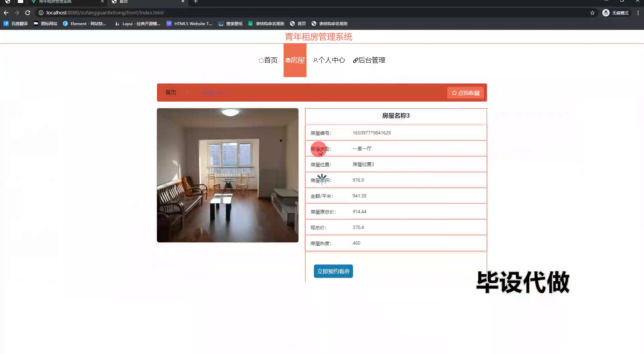This screenshot has width=644, height=354.
Task: Click the 房屋编号 value 165097779841628
Action: [372, 133]
